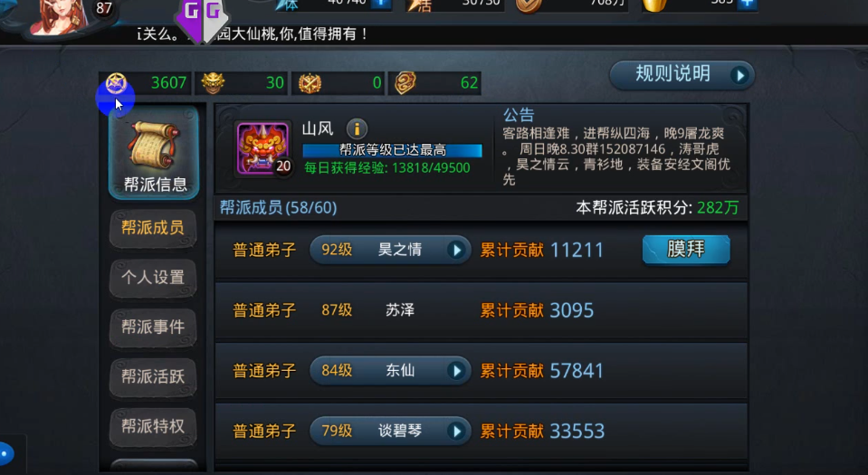
Task: Expand member 谈碧琴 arrow
Action: pyautogui.click(x=456, y=431)
